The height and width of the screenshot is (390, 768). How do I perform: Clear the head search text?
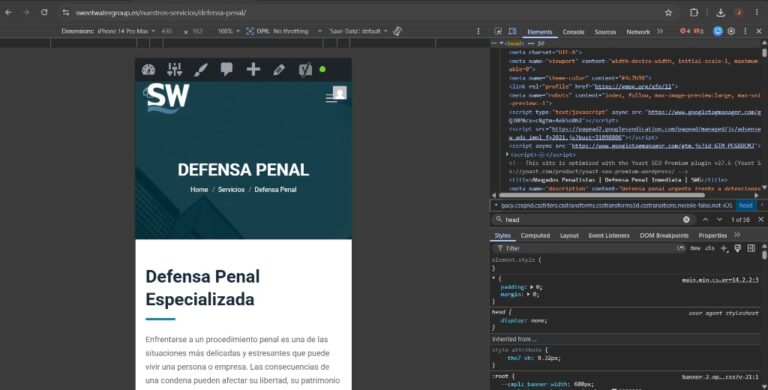coord(686,219)
